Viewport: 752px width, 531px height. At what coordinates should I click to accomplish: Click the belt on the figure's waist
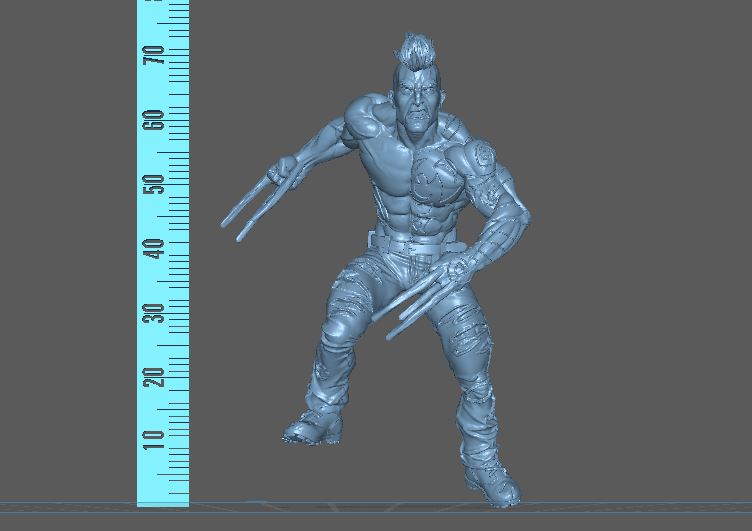[x=410, y=244]
